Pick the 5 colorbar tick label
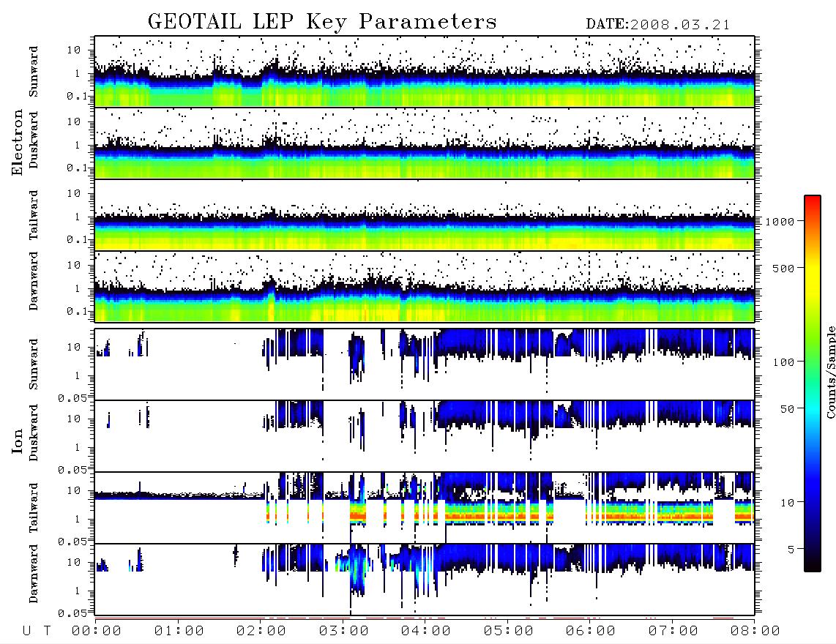This screenshot has height=644, width=836. [x=791, y=550]
